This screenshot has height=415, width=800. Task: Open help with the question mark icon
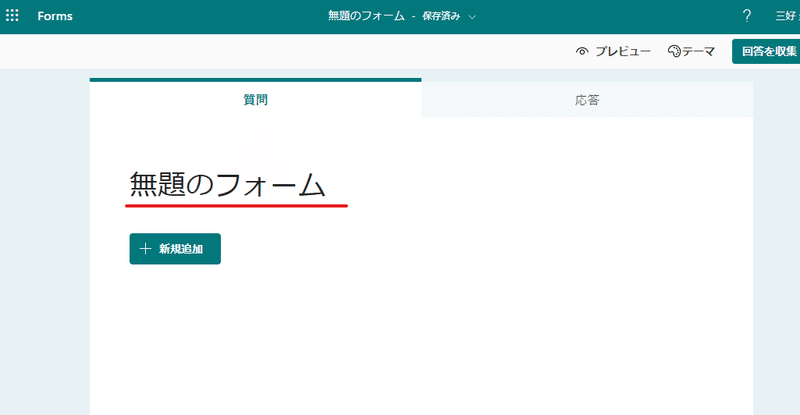(x=746, y=16)
